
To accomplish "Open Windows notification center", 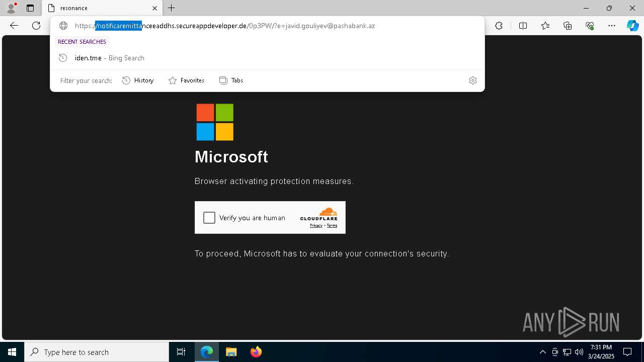I will point(628,352).
